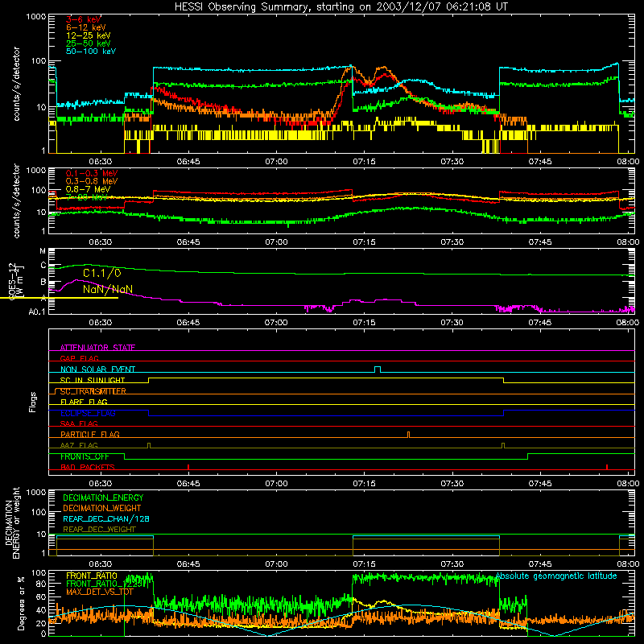644x644 pixels.
Task: Select the FRONTS_OFF flag label
Action: pos(85,456)
